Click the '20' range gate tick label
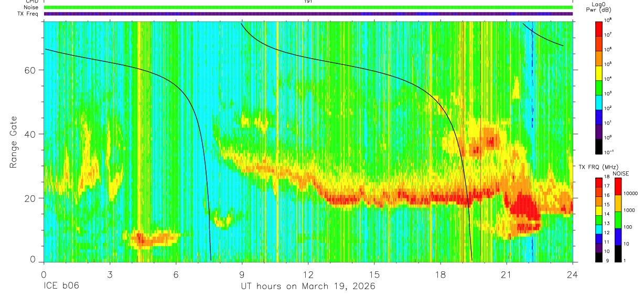644x297 pixels. pos(31,198)
